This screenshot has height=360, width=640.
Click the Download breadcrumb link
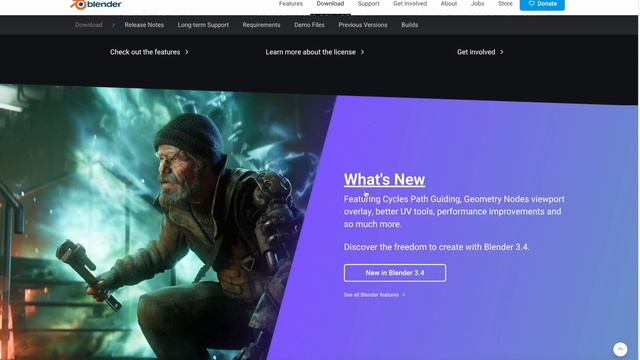[x=89, y=25]
